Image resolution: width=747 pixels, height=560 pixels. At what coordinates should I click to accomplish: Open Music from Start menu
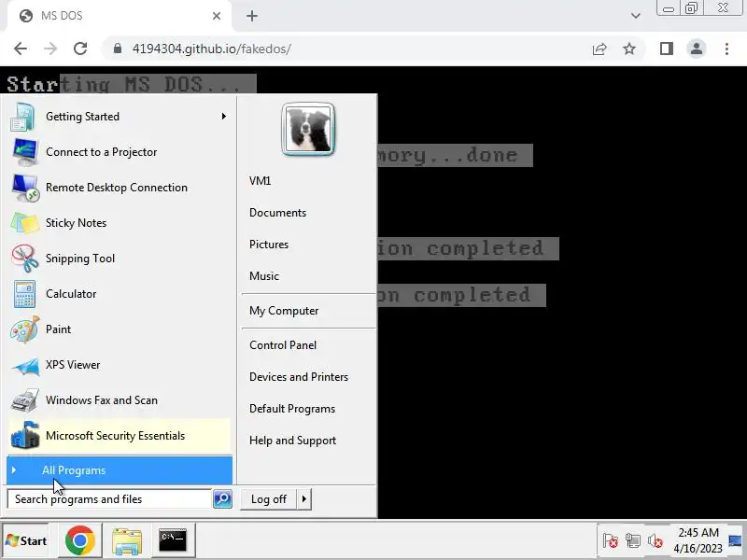[264, 275]
